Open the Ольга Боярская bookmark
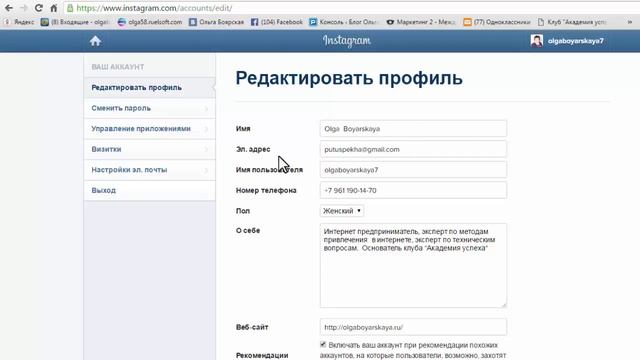The height and width of the screenshot is (360, 640). point(217,22)
